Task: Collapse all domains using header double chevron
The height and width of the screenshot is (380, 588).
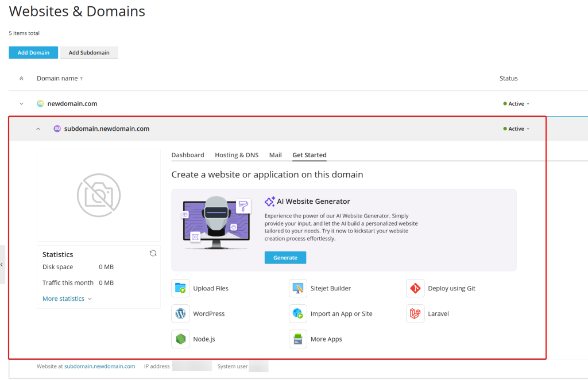Action: pos(21,79)
